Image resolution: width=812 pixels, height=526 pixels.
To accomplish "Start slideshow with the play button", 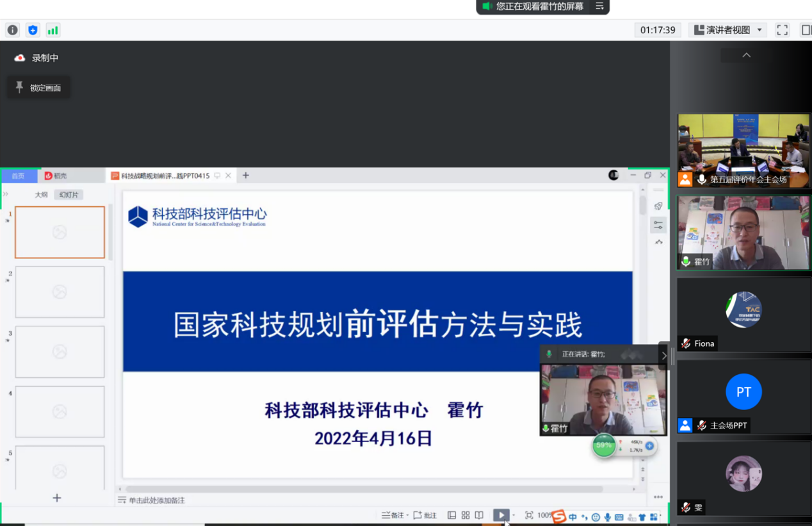I will (501, 515).
